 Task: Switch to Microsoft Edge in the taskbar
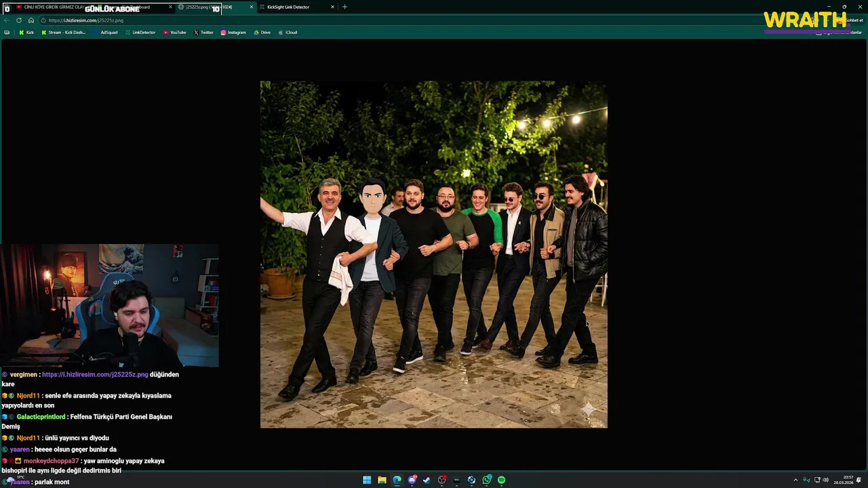pyautogui.click(x=397, y=480)
